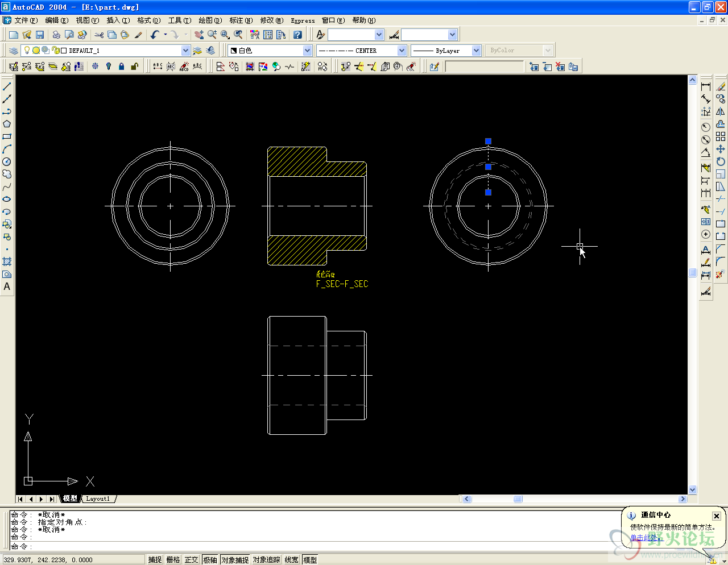
Task: Click the vertical scrollbar down arrow
Action: (x=693, y=489)
